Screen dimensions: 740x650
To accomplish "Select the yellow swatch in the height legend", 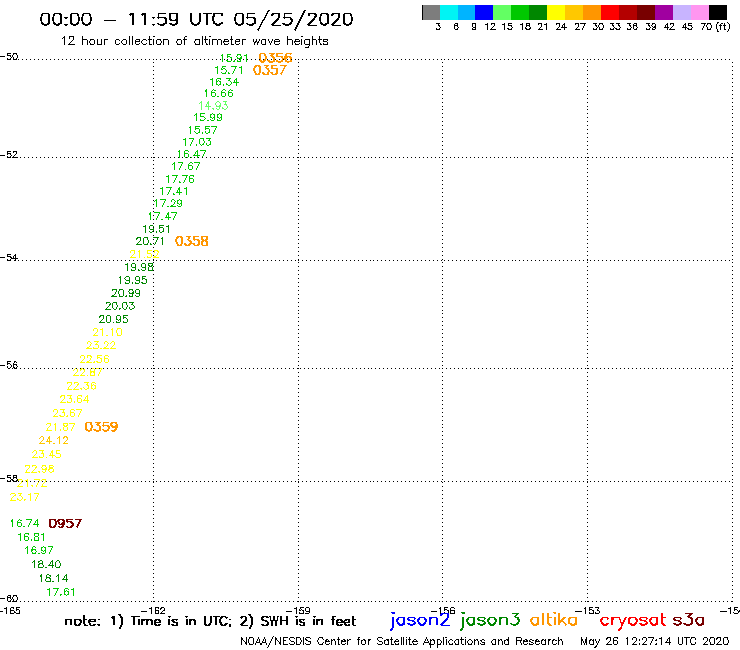I will coord(556,13).
